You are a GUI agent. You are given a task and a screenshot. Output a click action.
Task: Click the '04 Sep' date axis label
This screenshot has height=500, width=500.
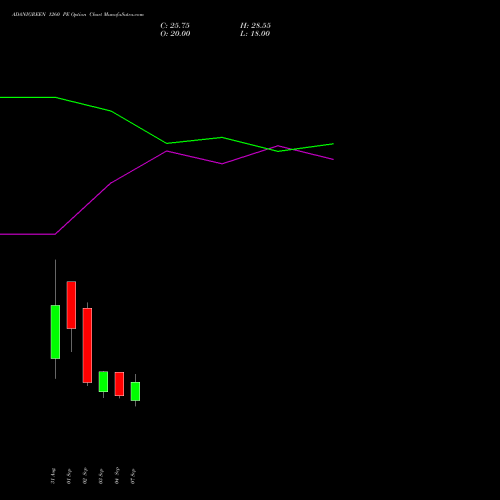117,476
